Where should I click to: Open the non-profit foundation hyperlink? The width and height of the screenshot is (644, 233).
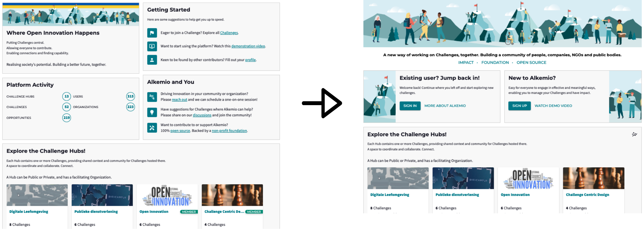(229, 131)
